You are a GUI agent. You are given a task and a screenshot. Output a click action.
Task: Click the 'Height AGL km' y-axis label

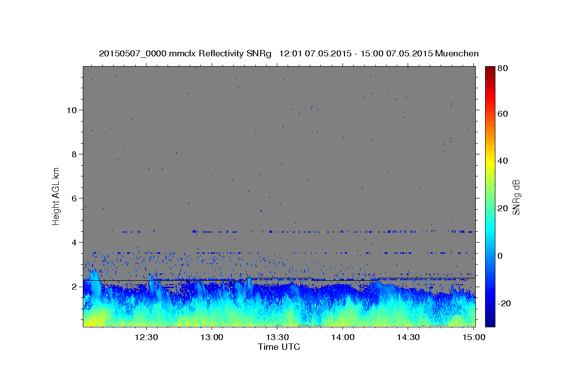pos(56,196)
